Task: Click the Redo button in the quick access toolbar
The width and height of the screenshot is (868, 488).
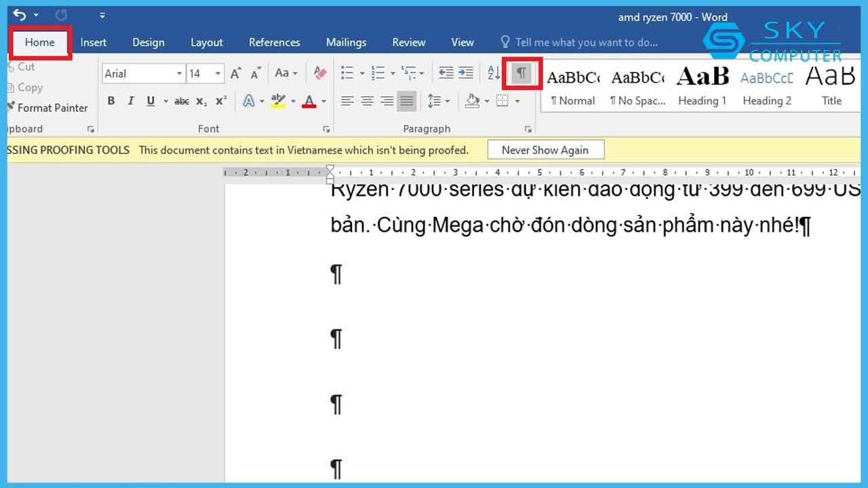Action: (x=60, y=15)
